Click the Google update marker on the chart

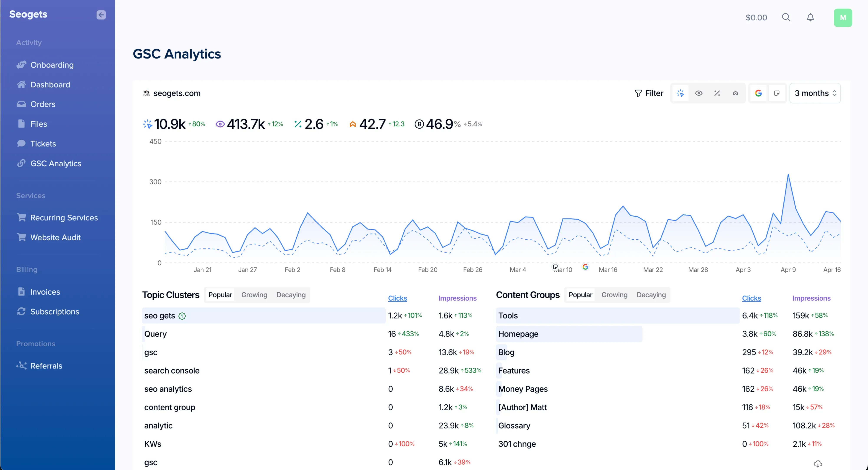585,267
